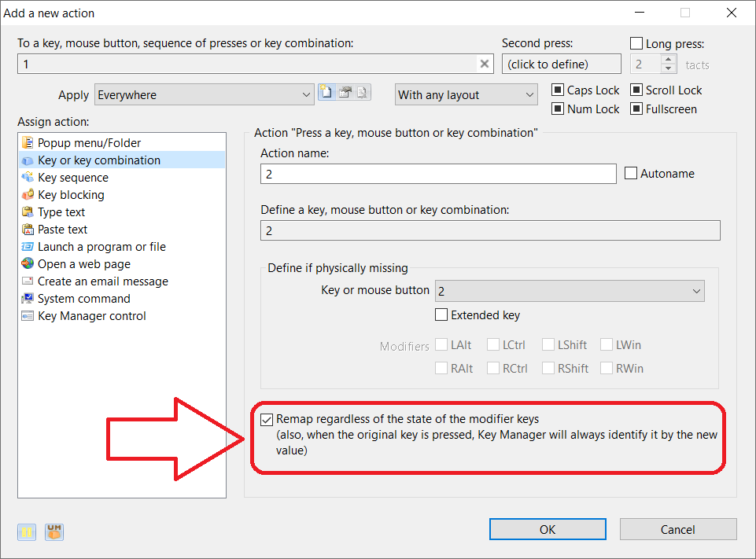The height and width of the screenshot is (559, 756).
Task: Click the Key Manager control icon
Action: pyautogui.click(x=28, y=315)
